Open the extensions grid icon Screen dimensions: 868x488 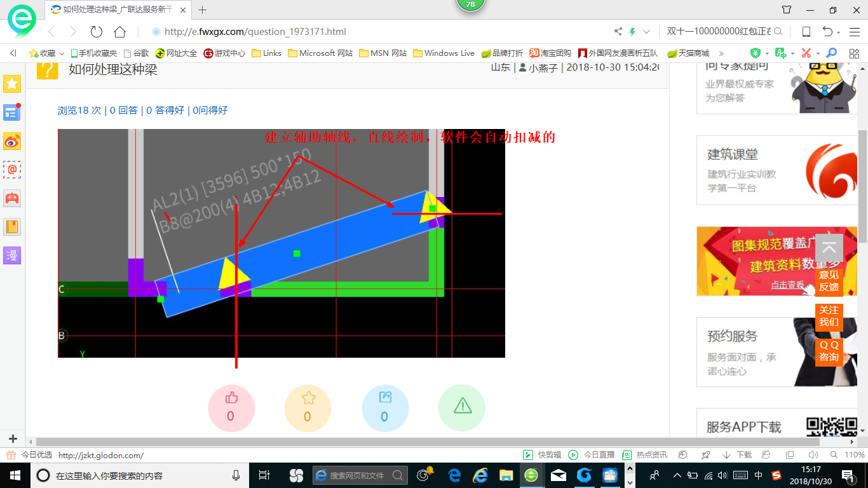coord(855,53)
